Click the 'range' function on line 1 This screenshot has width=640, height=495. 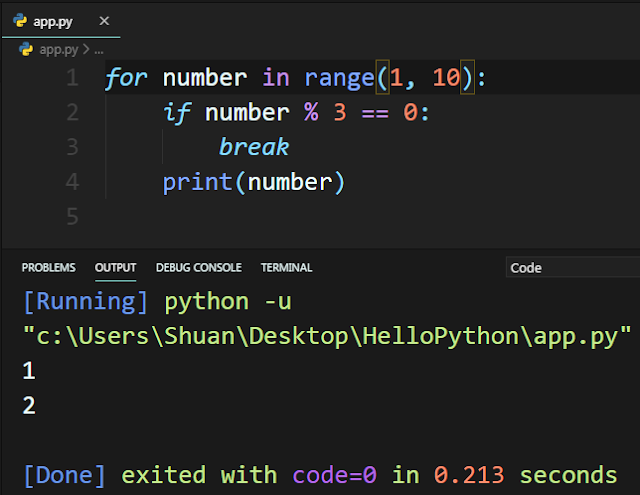click(340, 78)
